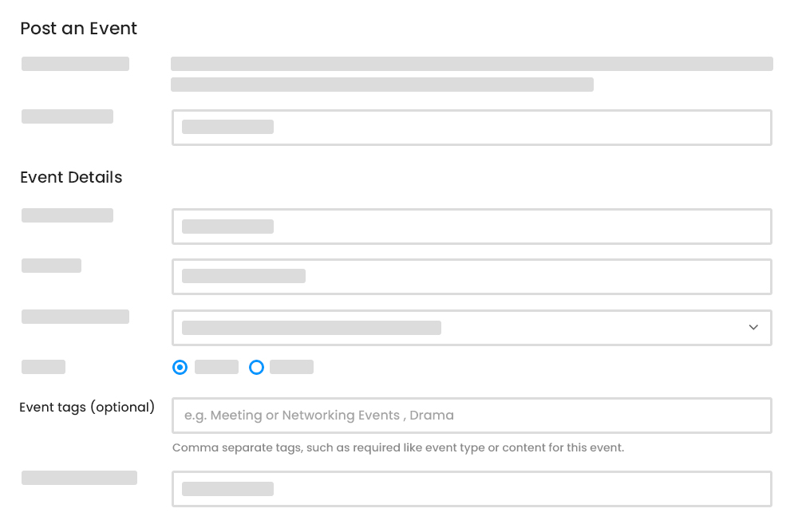Screen dimensions: 798x532
Task: Click the Meeting or Networking Events placeholder field
Action: coord(471,415)
